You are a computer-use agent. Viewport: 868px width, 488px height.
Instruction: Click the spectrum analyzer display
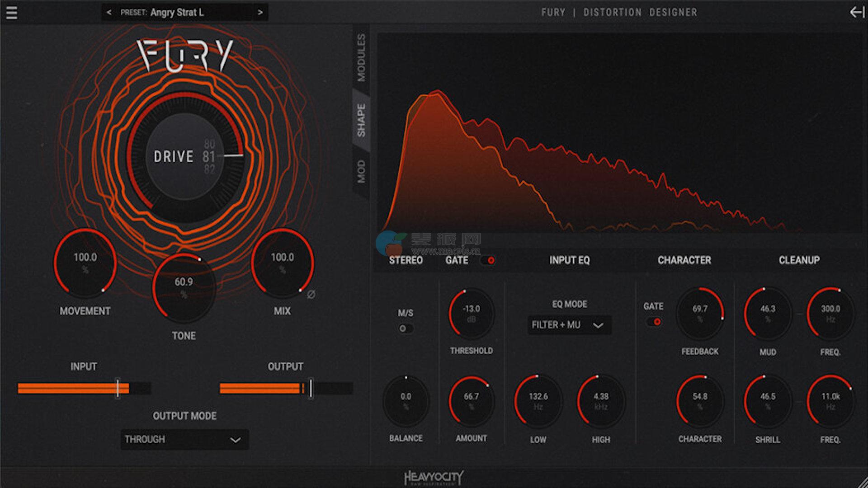(x=620, y=133)
